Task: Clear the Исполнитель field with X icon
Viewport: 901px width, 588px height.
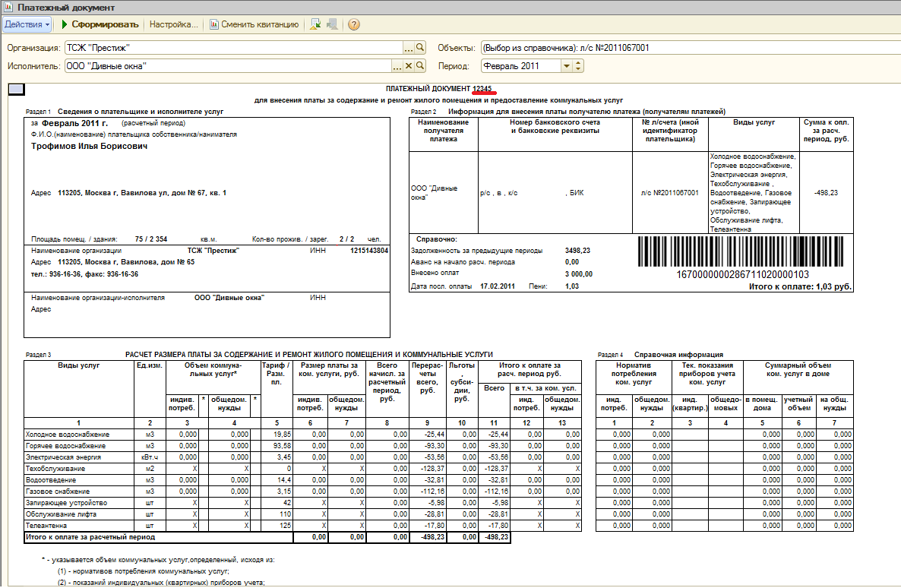Action: (x=409, y=66)
